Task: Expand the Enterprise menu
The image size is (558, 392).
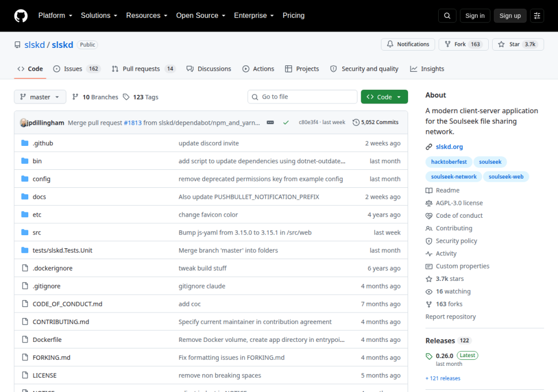Action: tap(254, 16)
